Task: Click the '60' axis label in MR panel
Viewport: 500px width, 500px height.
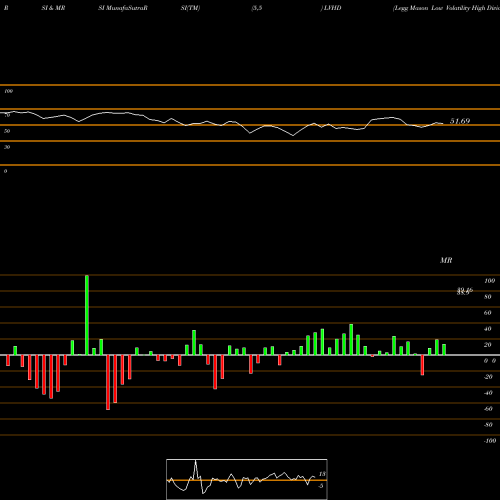Action: point(488,313)
